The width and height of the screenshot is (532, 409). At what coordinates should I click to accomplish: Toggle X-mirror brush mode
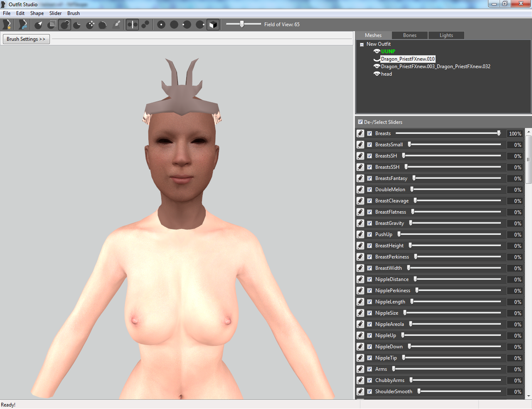coord(132,25)
